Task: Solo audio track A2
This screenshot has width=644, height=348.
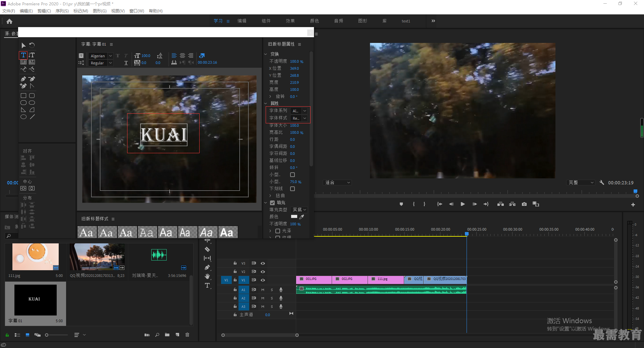Action: (272, 298)
